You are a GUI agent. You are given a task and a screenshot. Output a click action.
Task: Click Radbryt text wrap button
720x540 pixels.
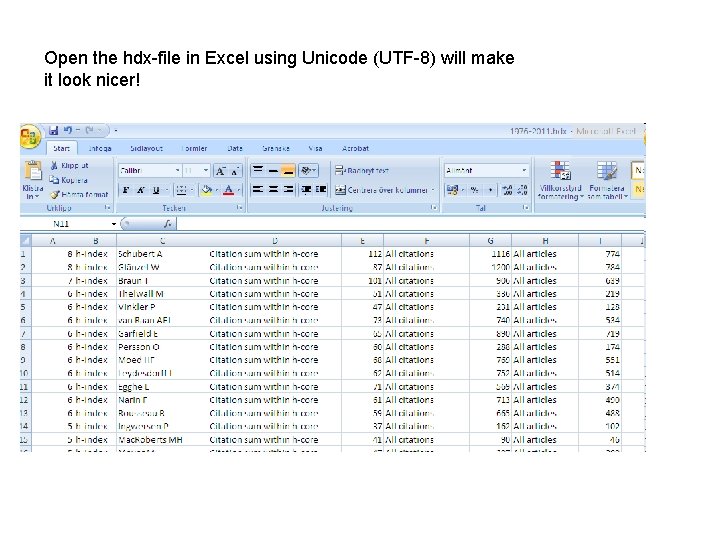[362, 170]
